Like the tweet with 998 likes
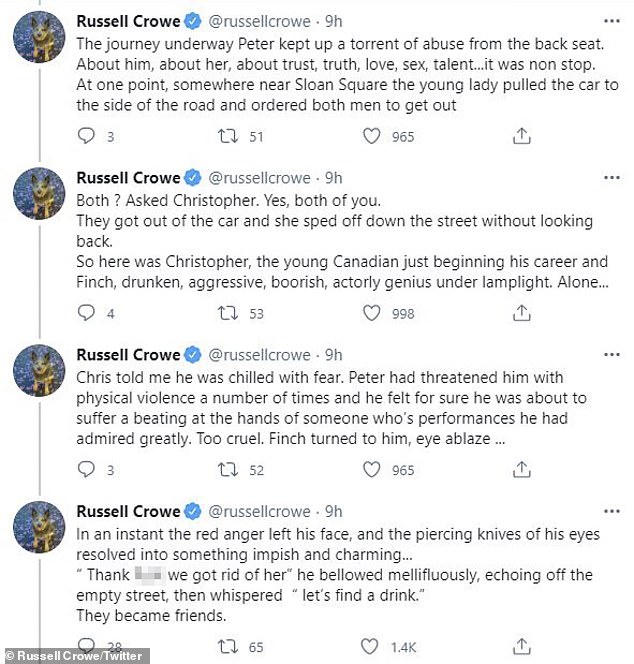This screenshot has width=634, height=664. pyautogui.click(x=373, y=314)
